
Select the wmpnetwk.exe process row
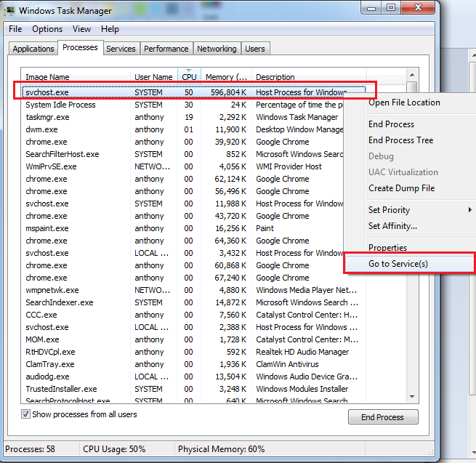(193, 290)
